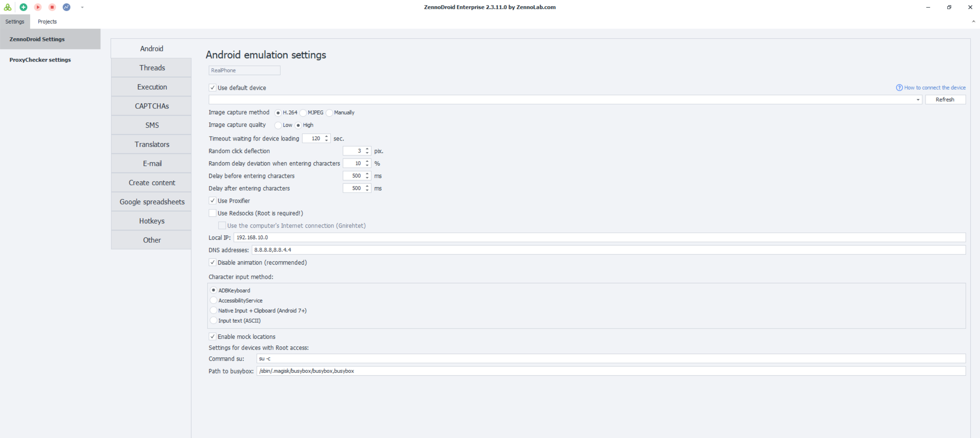
Task: Expand quick access toolbar dropdown arrow
Action: pyautogui.click(x=82, y=7)
